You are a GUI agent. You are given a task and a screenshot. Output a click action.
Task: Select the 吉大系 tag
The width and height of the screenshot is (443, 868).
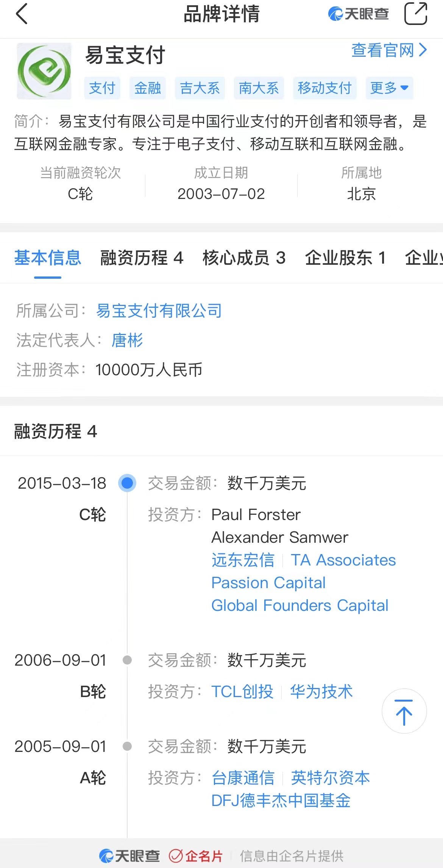point(200,88)
